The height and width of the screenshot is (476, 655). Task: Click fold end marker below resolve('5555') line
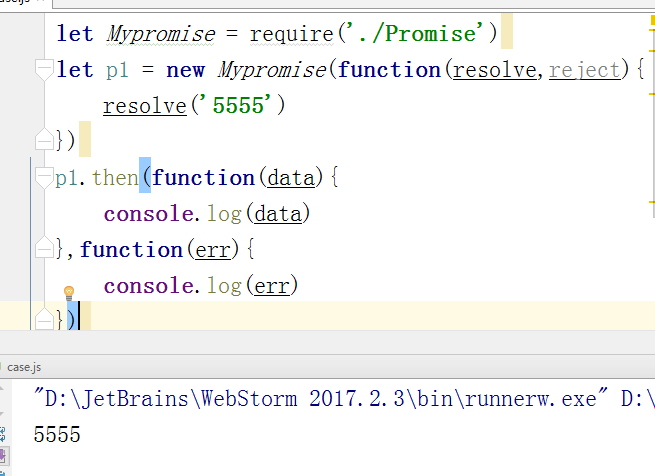click(43, 139)
